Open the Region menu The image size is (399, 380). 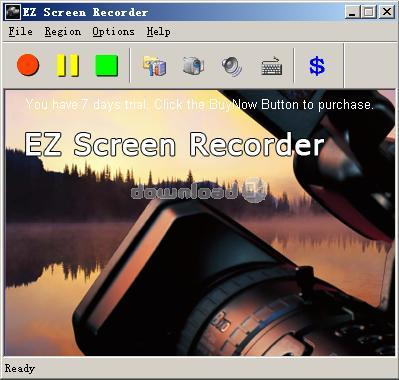pyautogui.click(x=63, y=32)
